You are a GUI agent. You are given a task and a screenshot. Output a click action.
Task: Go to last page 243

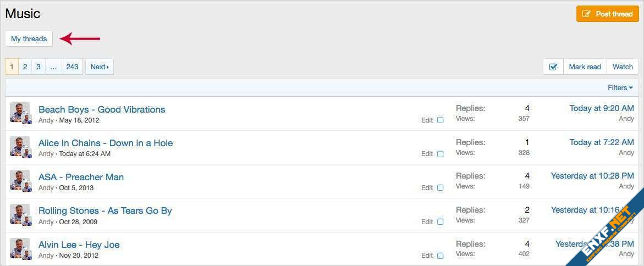72,67
